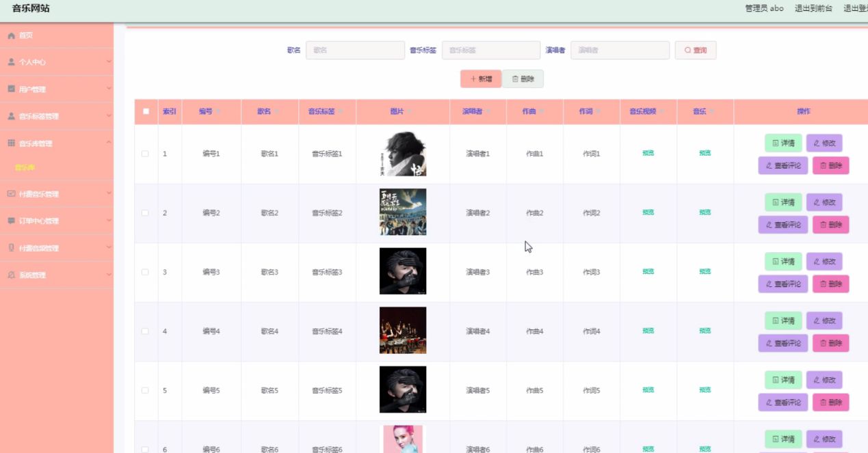The height and width of the screenshot is (453, 868).
Task: Sort table by 演唱者 column header
Action: pyautogui.click(x=477, y=111)
